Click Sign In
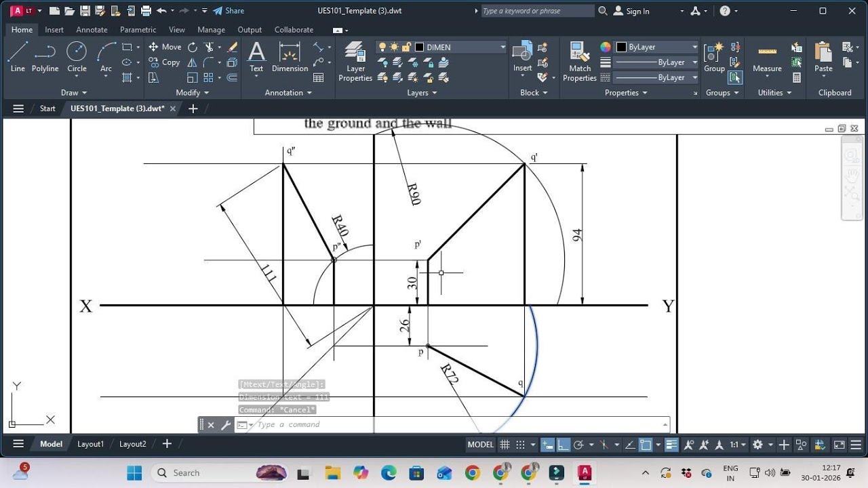Image resolution: width=868 pixels, height=488 pixels. click(631, 11)
